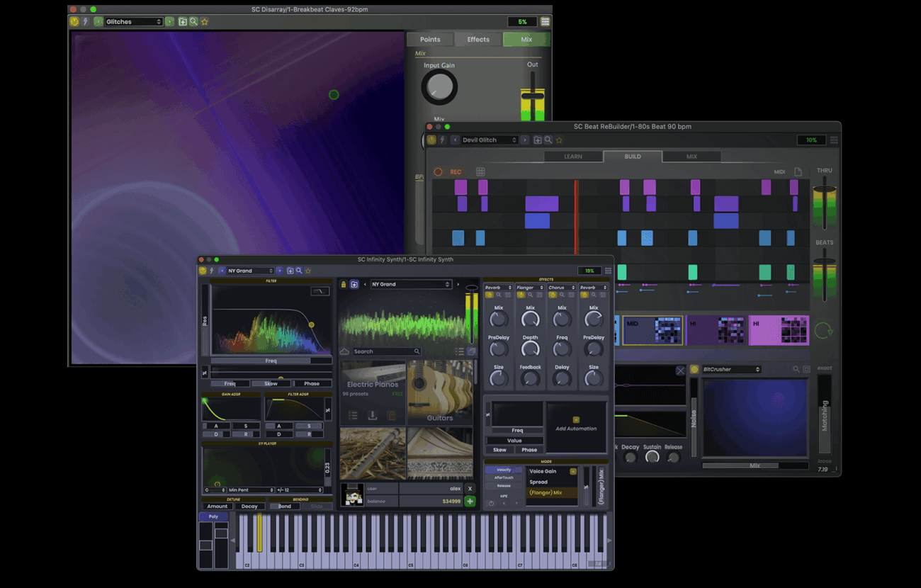The height and width of the screenshot is (588, 921).
Task: Open the hamburger menu in SC Disarray
Action: 545,22
